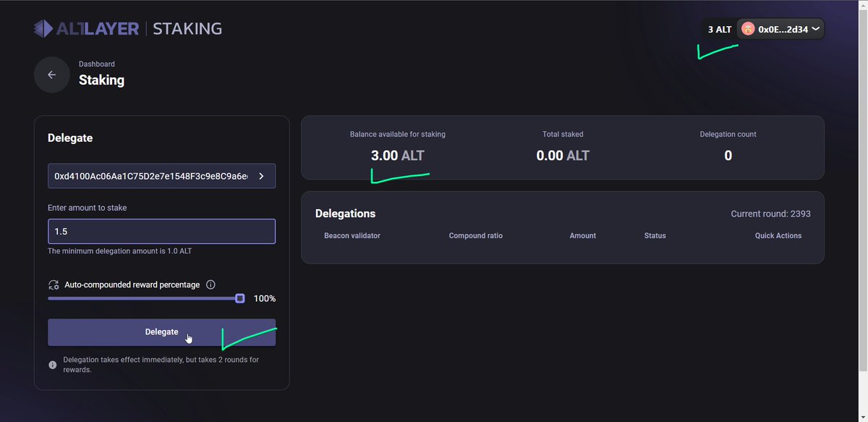
Task: Click the Delegate panel heading
Action: coord(70,138)
